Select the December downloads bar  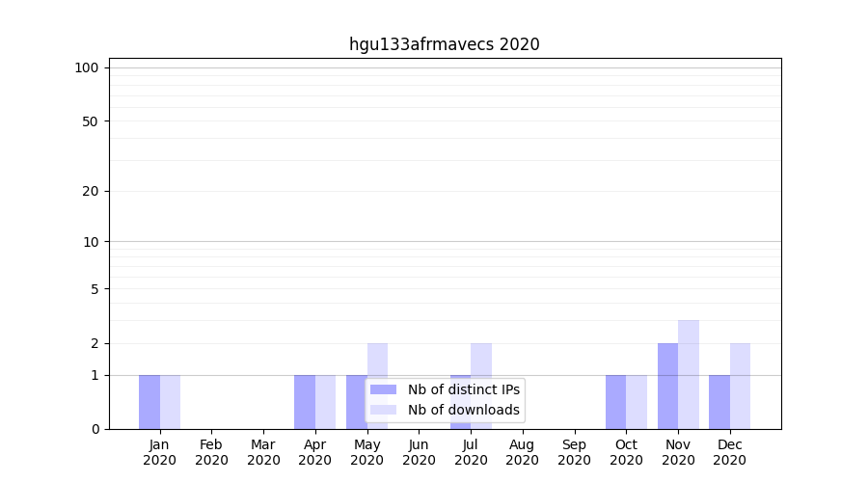pos(740,386)
